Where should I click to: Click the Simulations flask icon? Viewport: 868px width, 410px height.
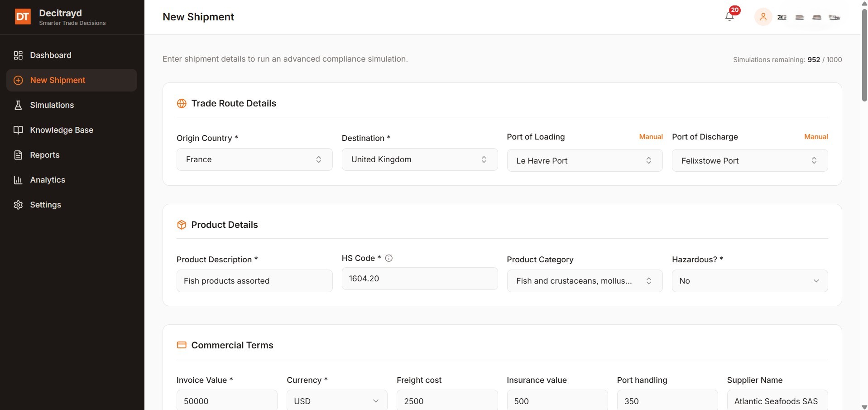click(x=18, y=105)
